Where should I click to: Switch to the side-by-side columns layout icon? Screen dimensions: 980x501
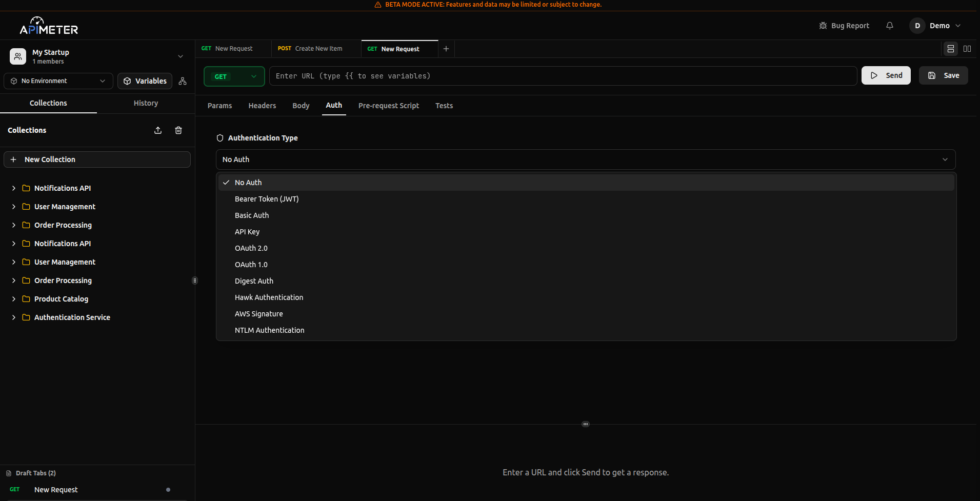pos(967,49)
